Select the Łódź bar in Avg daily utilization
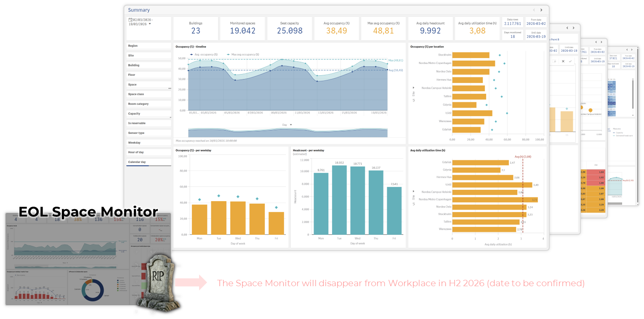644x319 pixels. coord(492,185)
